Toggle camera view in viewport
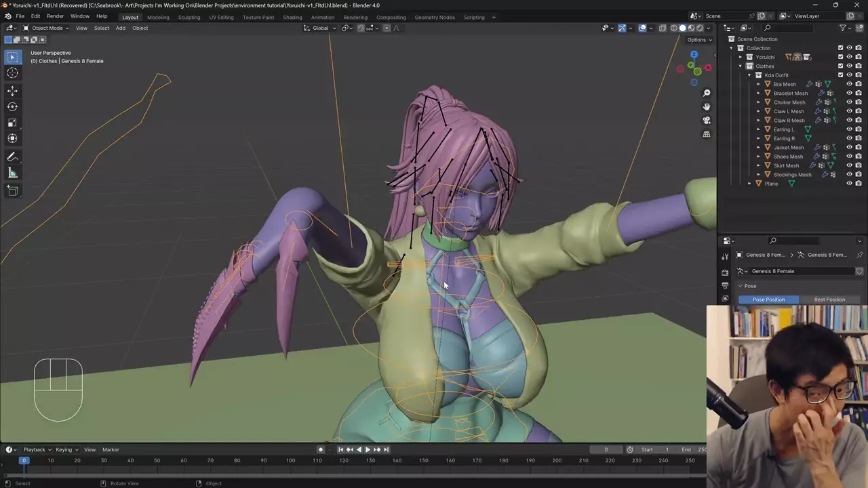Viewport: 868px width, 488px height. click(706, 120)
